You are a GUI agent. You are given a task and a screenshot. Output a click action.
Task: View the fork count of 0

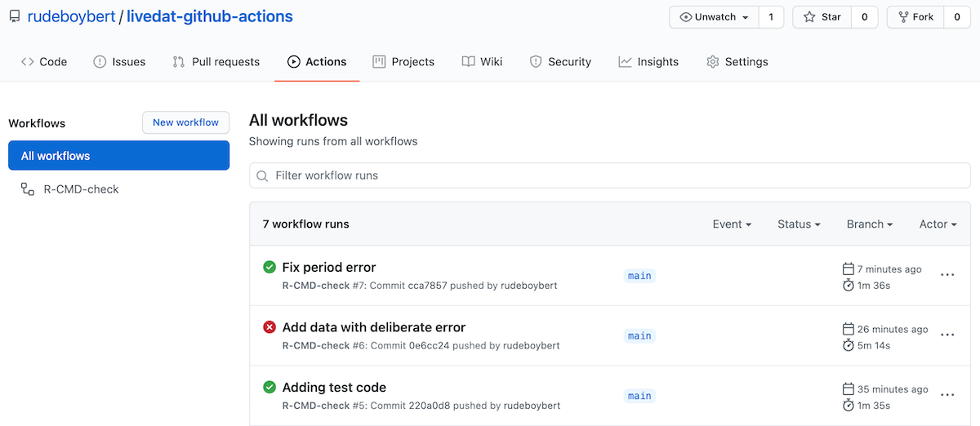pyautogui.click(x=957, y=17)
